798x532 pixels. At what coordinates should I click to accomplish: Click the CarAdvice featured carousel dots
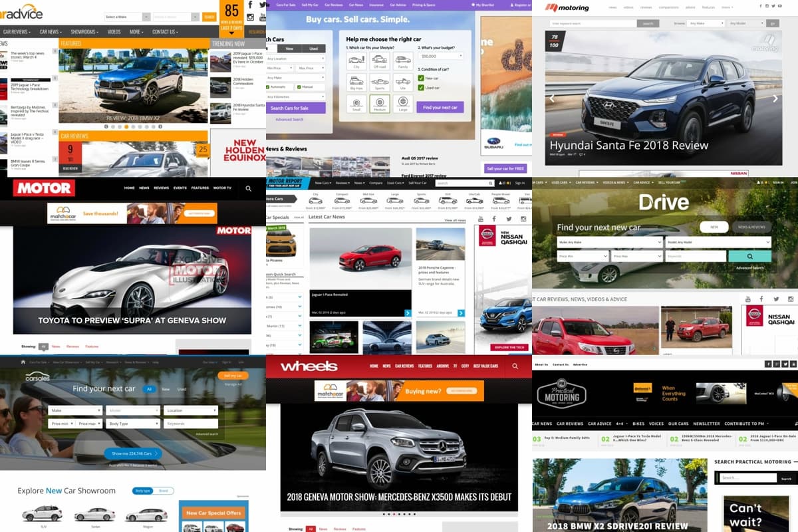click(132, 126)
